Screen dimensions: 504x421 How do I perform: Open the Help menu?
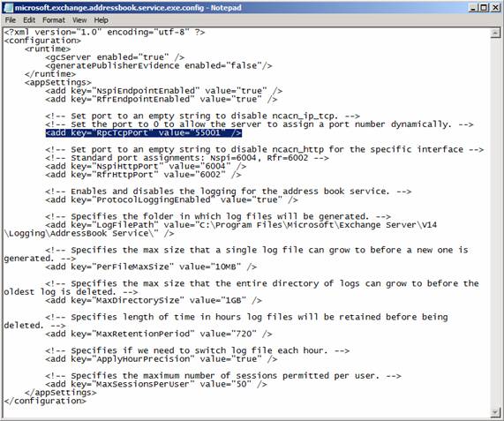pos(101,20)
